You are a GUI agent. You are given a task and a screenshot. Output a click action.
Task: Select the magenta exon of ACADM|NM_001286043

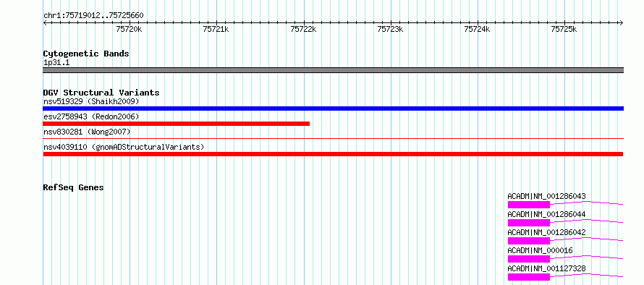coord(529,205)
